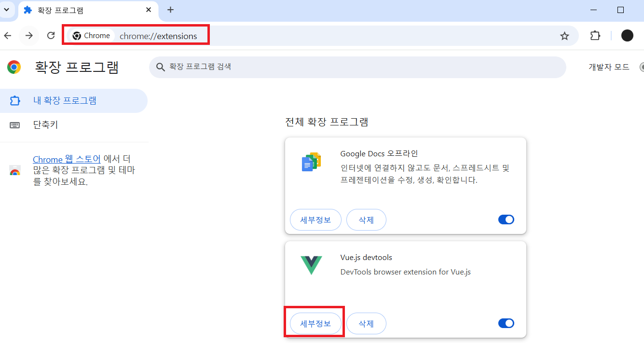Click the 전체 확장 프로그램 heading

[327, 122]
